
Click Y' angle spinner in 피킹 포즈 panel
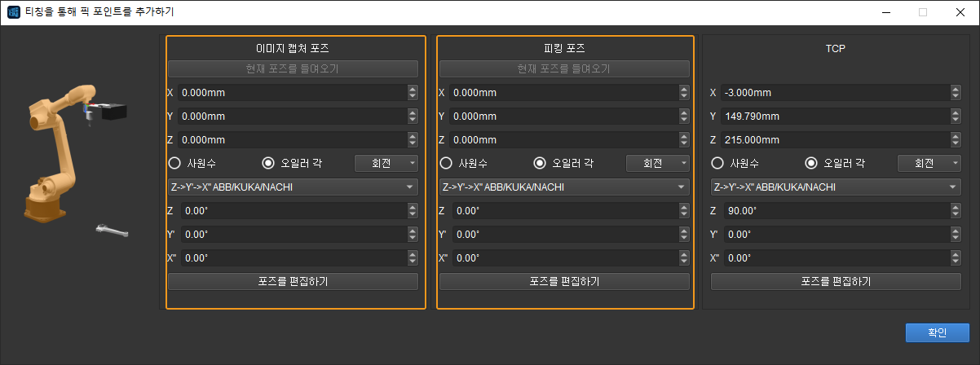pos(684,235)
